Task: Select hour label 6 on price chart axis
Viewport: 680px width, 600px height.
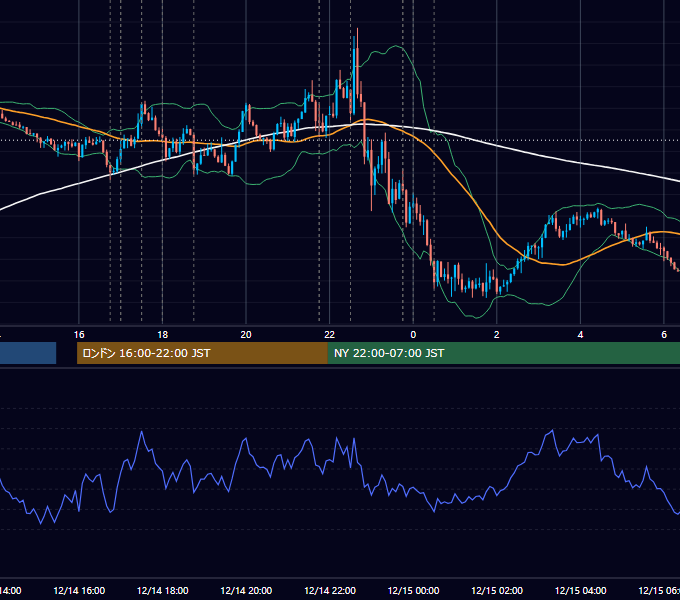Action: click(664, 335)
